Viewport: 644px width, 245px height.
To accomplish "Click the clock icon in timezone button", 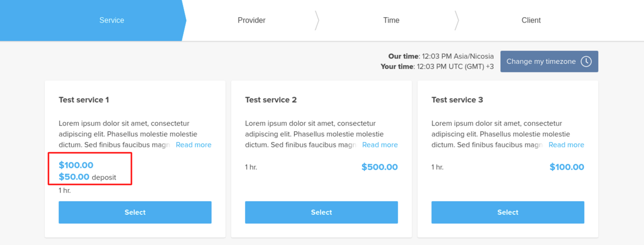I will (x=586, y=62).
